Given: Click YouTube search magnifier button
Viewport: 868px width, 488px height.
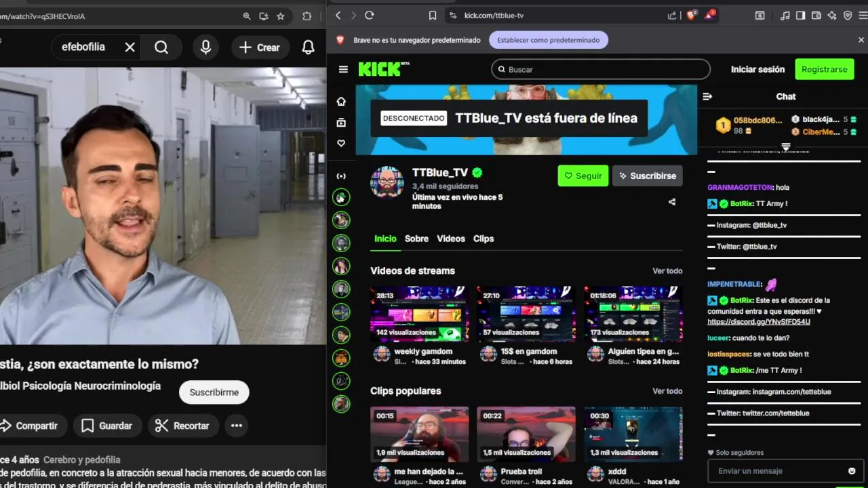Looking at the screenshot, I should (161, 47).
